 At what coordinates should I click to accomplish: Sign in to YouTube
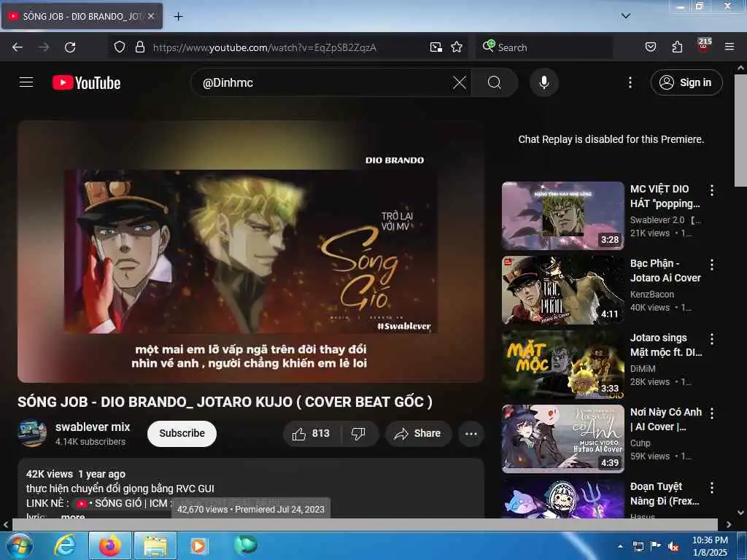[x=686, y=82]
